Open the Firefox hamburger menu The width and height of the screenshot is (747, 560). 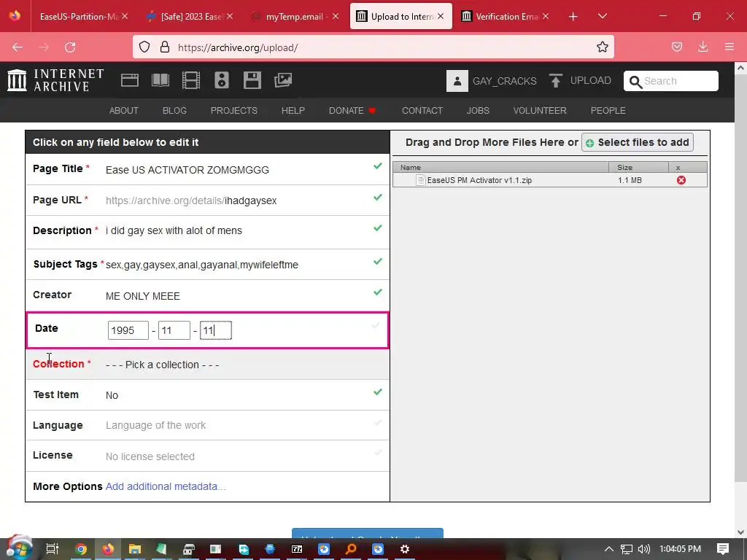[729, 47]
